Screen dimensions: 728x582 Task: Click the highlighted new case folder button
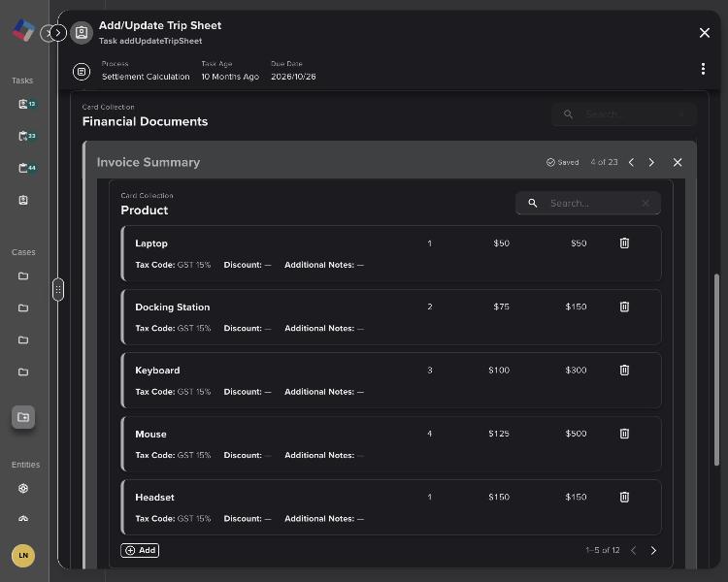[23, 417]
